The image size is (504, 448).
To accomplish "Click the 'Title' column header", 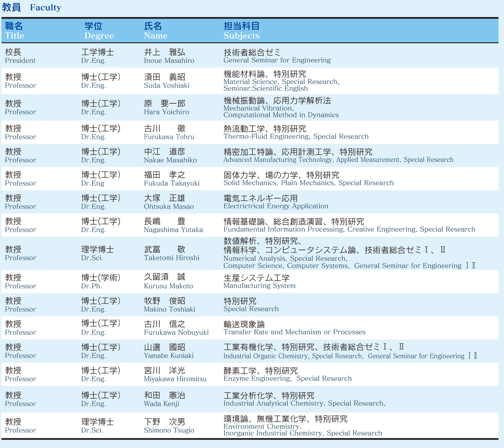I will click(15, 36).
